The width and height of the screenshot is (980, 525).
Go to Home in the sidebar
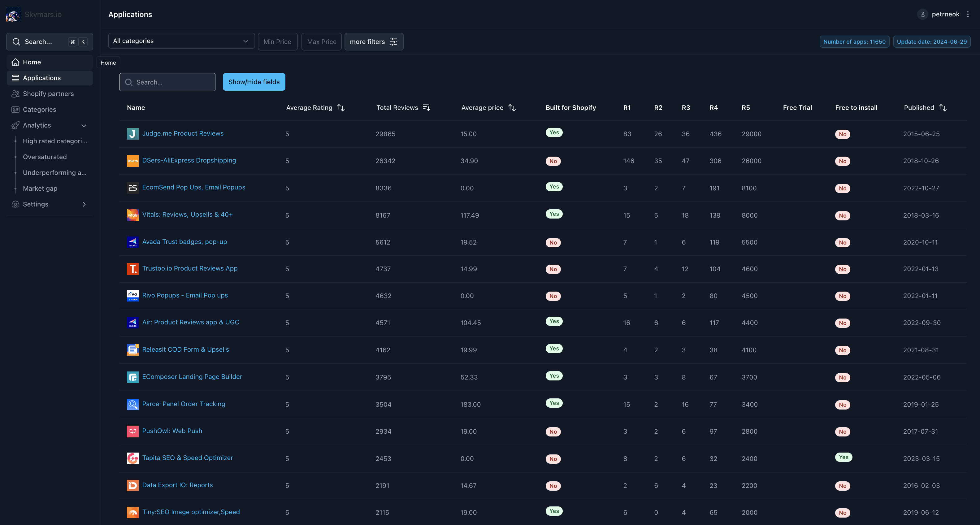click(x=50, y=62)
